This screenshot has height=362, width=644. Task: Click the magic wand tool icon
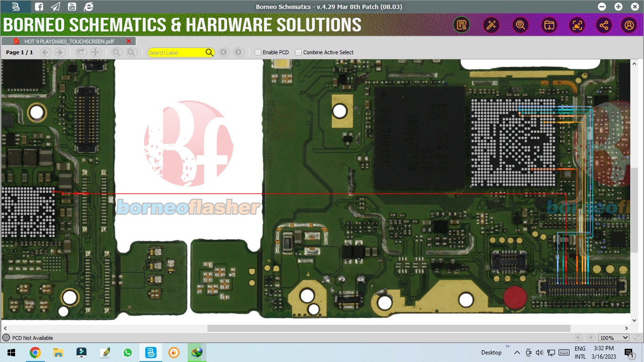coord(491,25)
